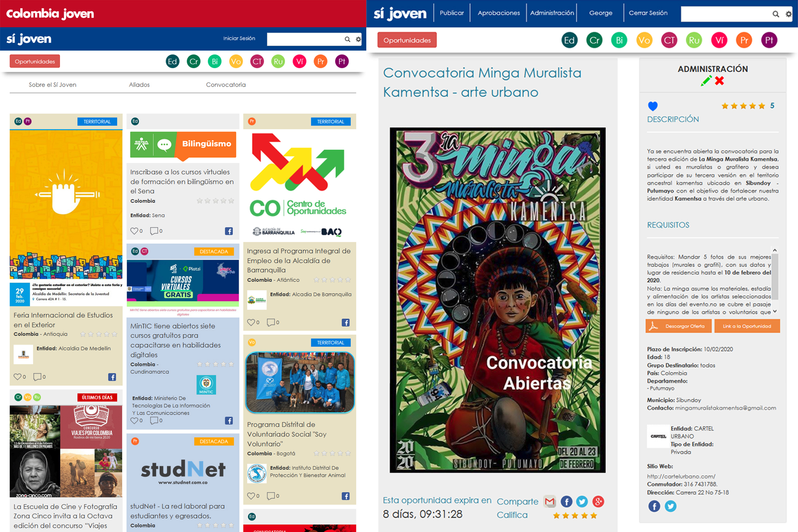Click the blue heart favorite icon
Image resolution: width=798 pixels, height=532 pixels.
pyautogui.click(x=653, y=106)
